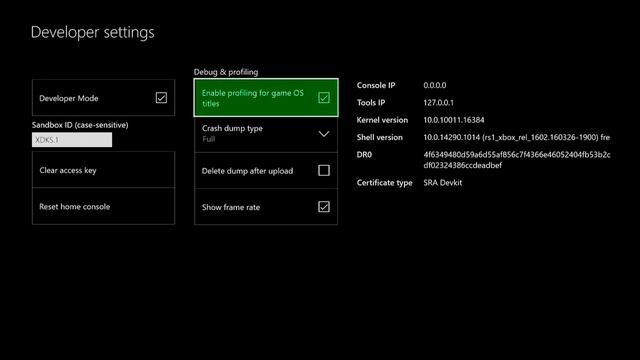Screen dimensions: 640x360
Task: Choose Reset home console
Action: [x=103, y=207]
